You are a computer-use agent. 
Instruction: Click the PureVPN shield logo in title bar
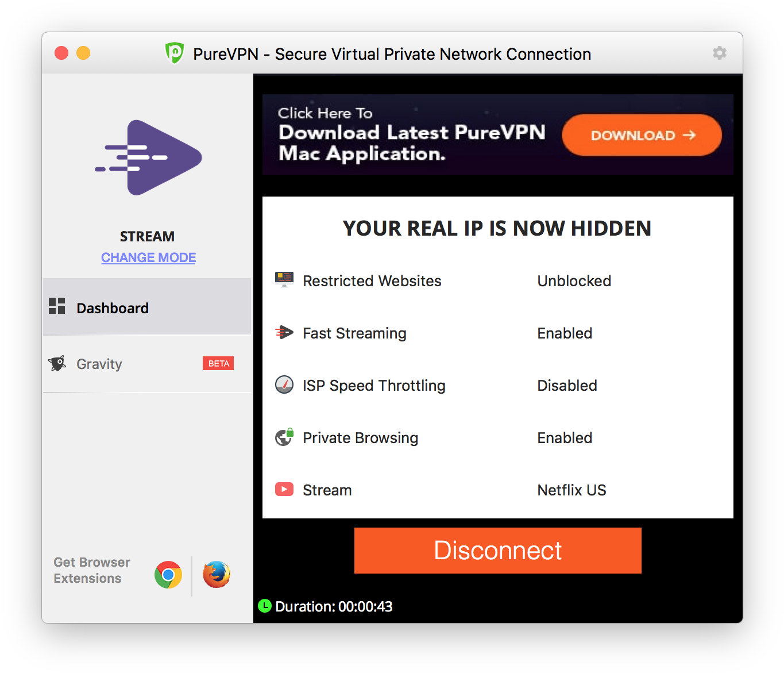(x=175, y=53)
